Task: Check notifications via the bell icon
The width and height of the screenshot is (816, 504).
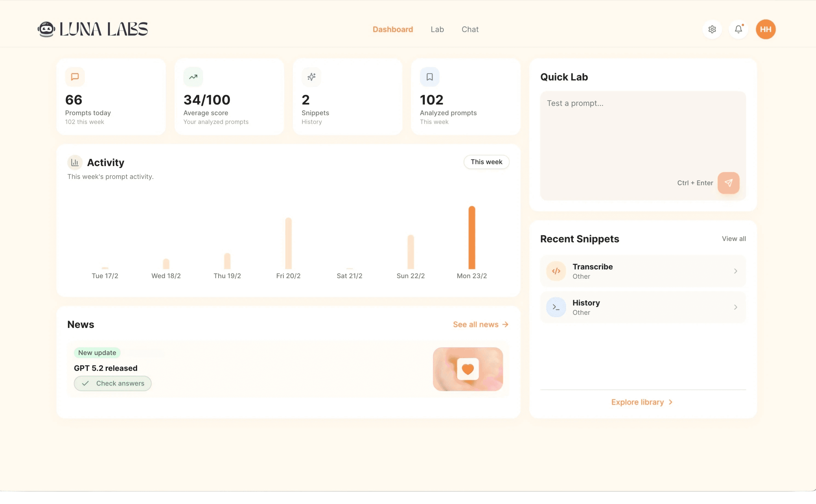Action: pyautogui.click(x=738, y=29)
